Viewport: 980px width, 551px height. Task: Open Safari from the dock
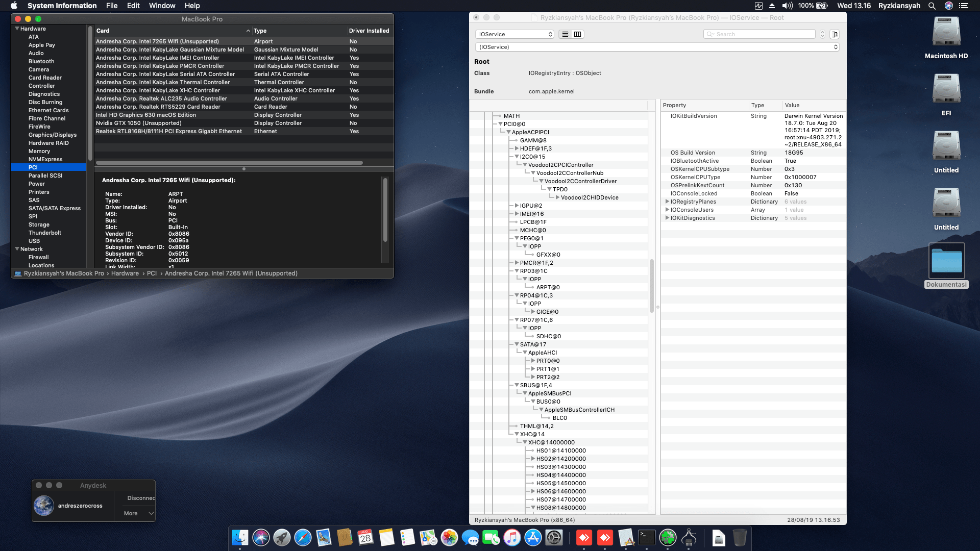point(303,538)
